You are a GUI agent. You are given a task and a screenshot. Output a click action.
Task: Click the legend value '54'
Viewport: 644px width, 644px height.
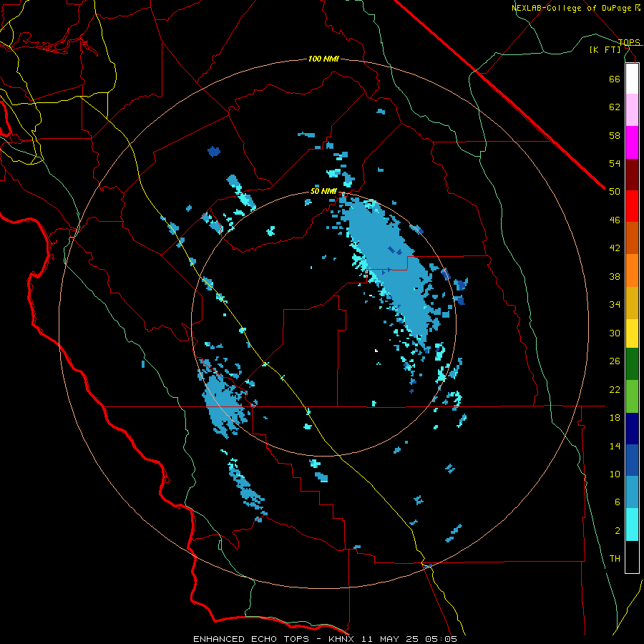pyautogui.click(x=615, y=163)
